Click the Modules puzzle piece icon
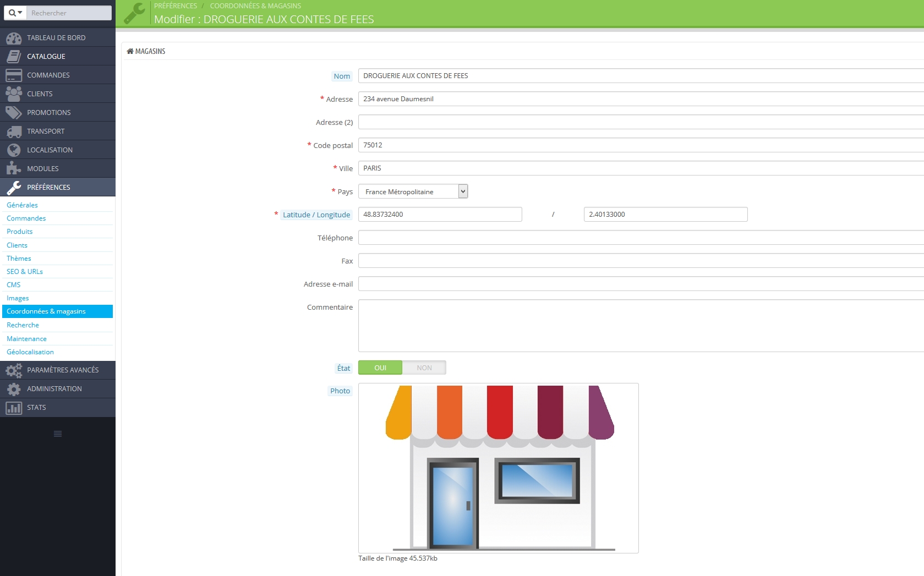This screenshot has height=576, width=924. coord(14,169)
